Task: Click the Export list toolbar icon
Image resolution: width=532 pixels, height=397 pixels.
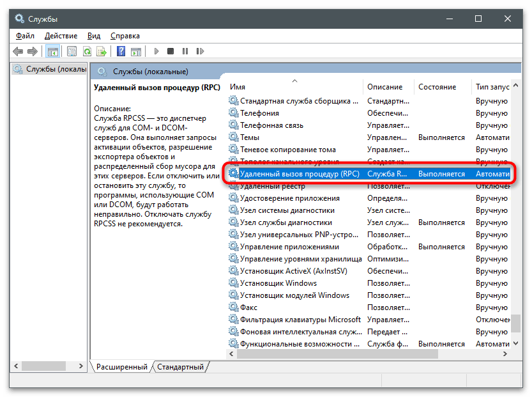Action: coord(101,51)
